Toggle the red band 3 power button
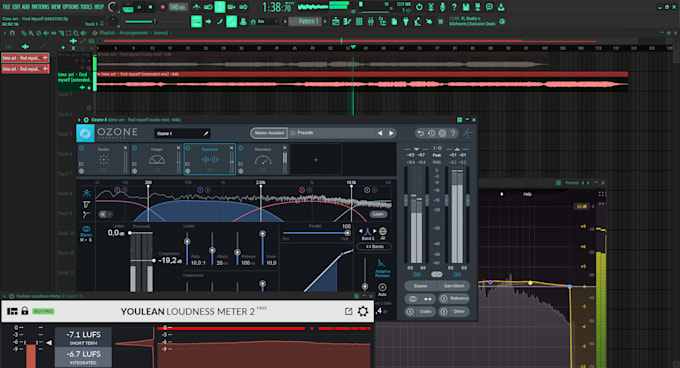 click(302, 190)
